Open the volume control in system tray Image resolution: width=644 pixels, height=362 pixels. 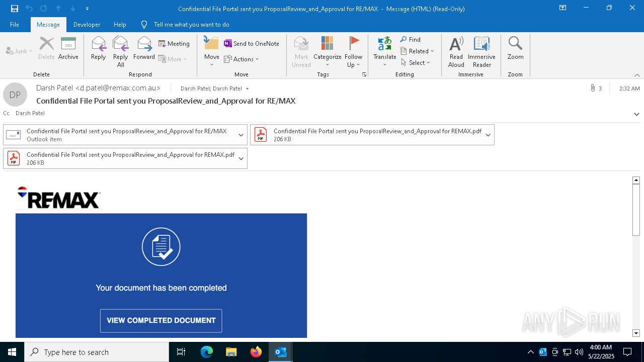579,352
